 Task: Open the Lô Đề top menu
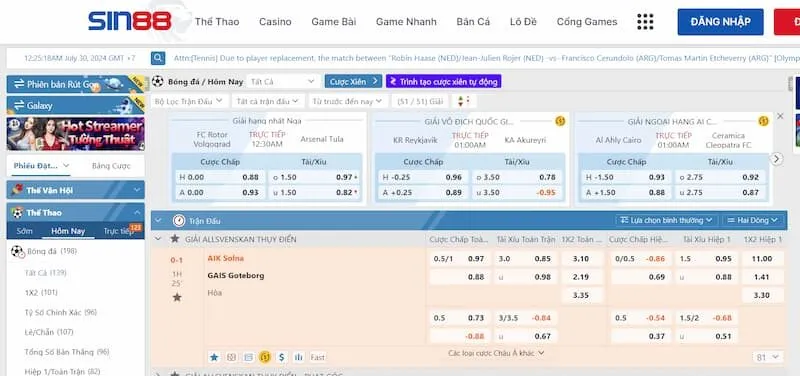point(523,22)
